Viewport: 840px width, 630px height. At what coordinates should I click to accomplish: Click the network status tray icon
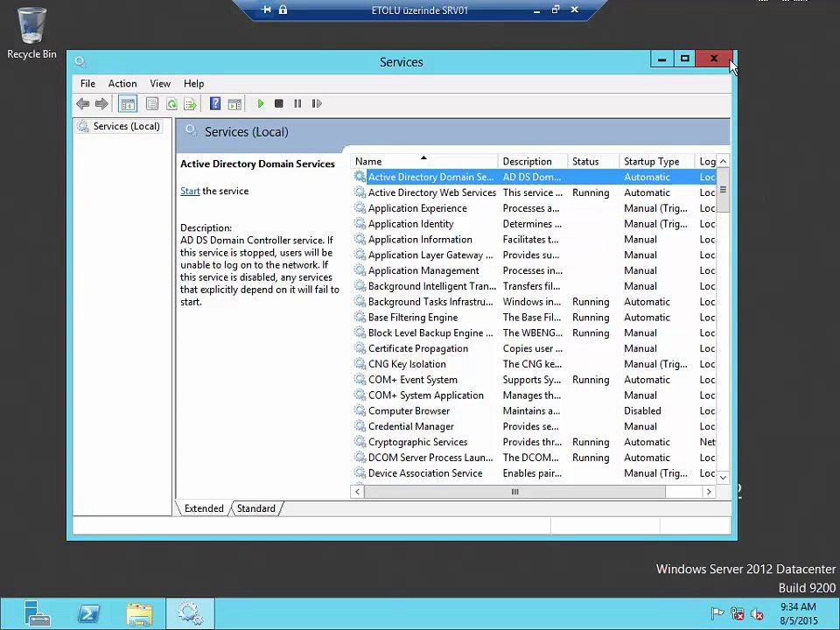click(737, 613)
